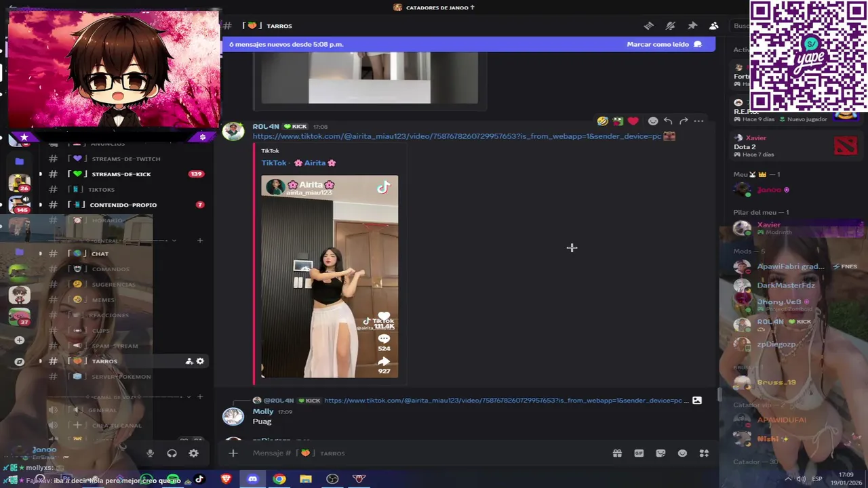This screenshot has height=488, width=868.
Task: Toggle channel notification bell mute icon
Action: [x=671, y=26]
